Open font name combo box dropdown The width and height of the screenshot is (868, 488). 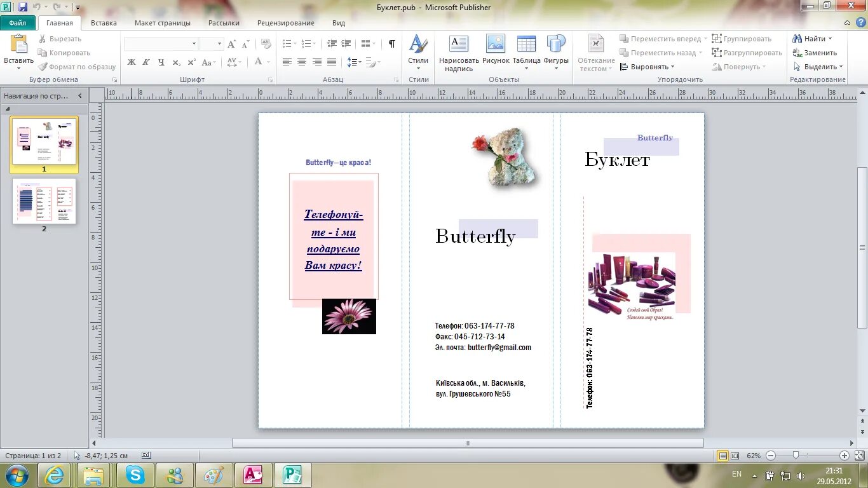[x=194, y=44]
